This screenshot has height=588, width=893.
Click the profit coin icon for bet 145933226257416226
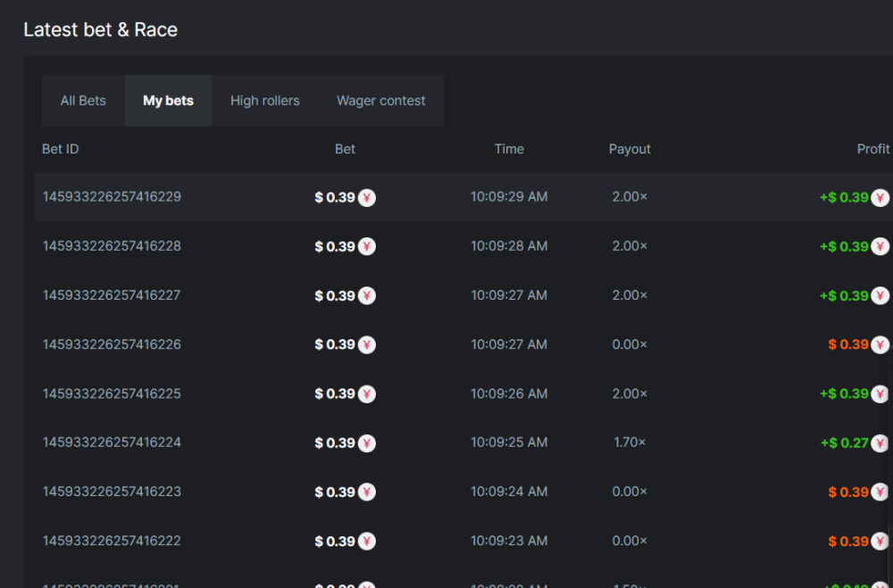[880, 344]
